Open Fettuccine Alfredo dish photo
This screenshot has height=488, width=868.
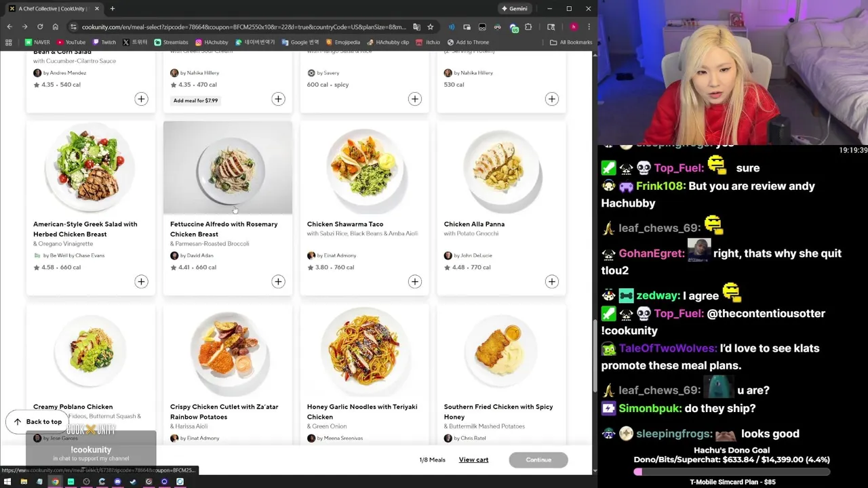coord(228,168)
